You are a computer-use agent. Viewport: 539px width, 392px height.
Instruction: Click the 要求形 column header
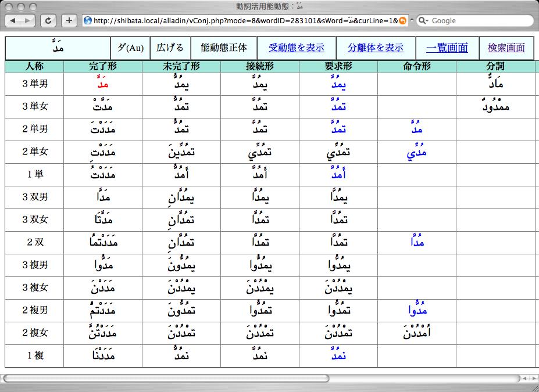[x=338, y=66]
